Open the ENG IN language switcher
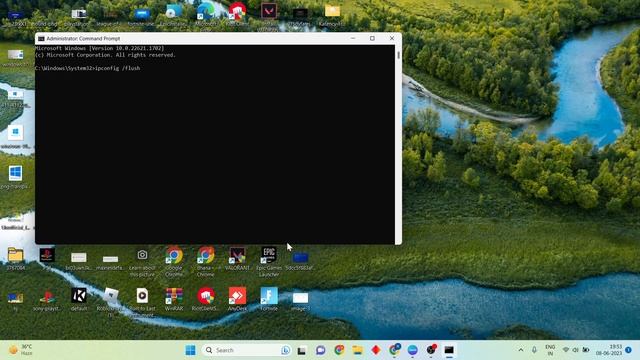 (550, 350)
